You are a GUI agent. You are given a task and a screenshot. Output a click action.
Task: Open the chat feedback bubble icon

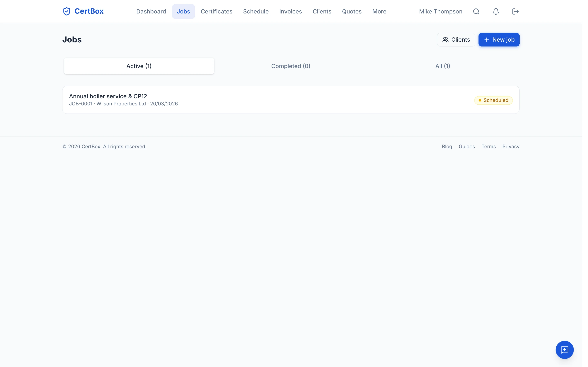pyautogui.click(x=565, y=350)
